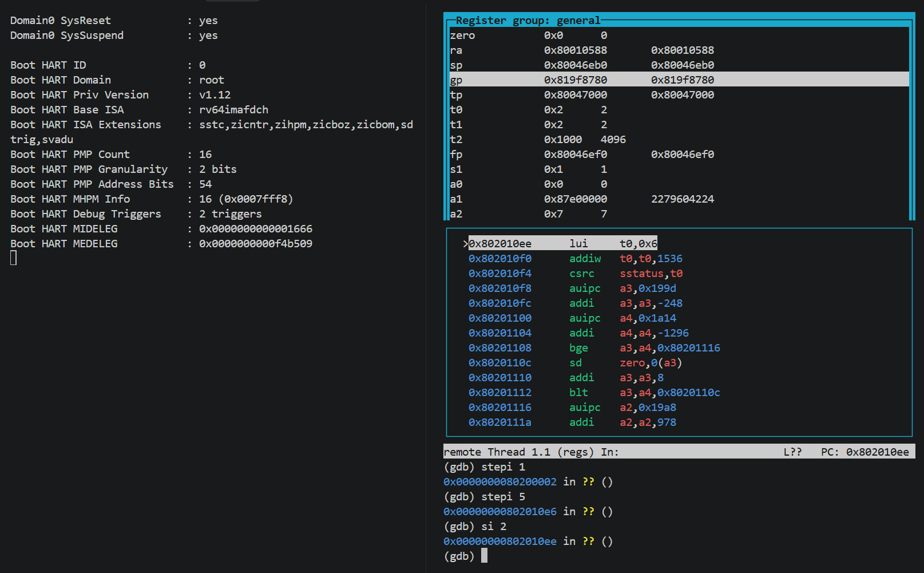The width and height of the screenshot is (924, 573).
Task: Click the left terminal cursor block
Action: click(x=14, y=258)
